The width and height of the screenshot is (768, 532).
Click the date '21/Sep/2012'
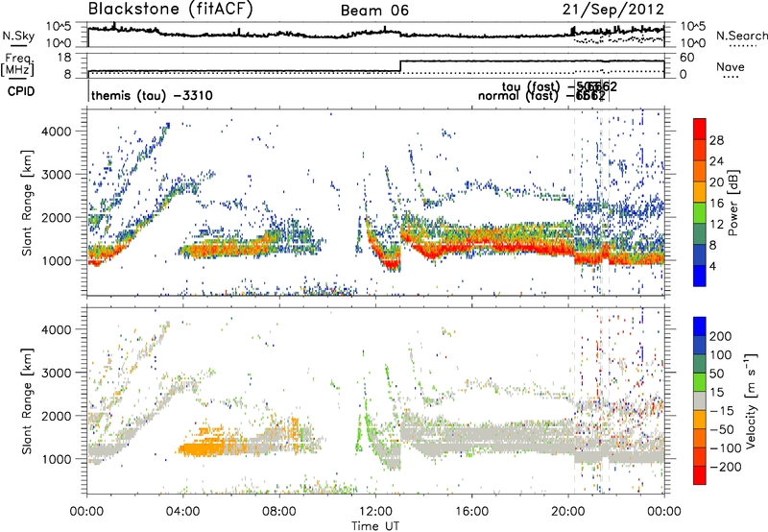[613, 10]
